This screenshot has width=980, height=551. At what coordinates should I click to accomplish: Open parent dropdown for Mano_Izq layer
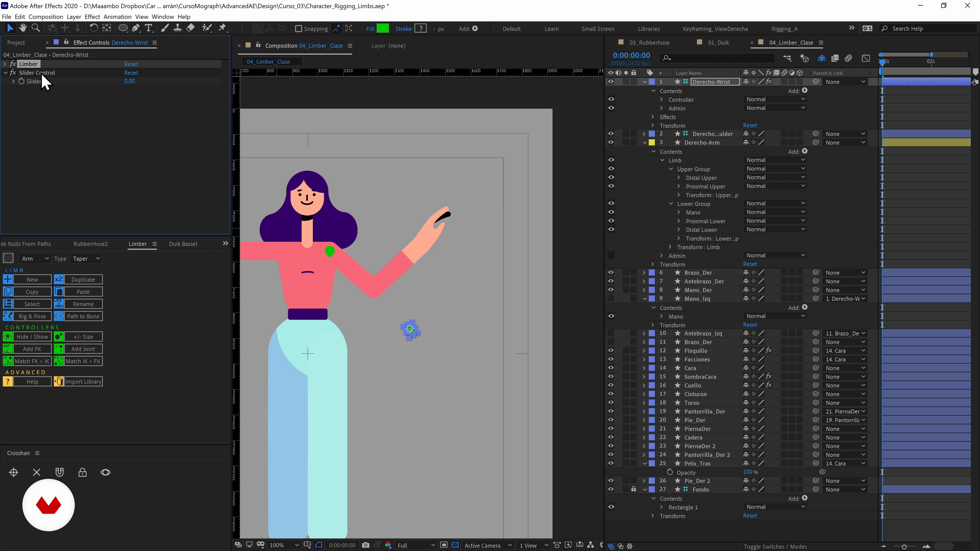coord(845,298)
